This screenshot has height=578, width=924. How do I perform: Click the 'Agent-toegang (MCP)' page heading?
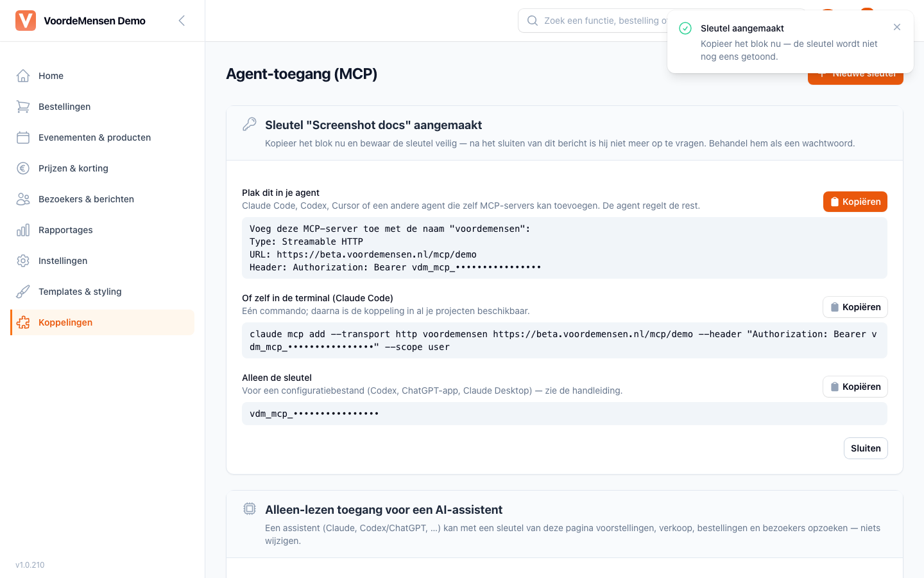[x=302, y=74]
